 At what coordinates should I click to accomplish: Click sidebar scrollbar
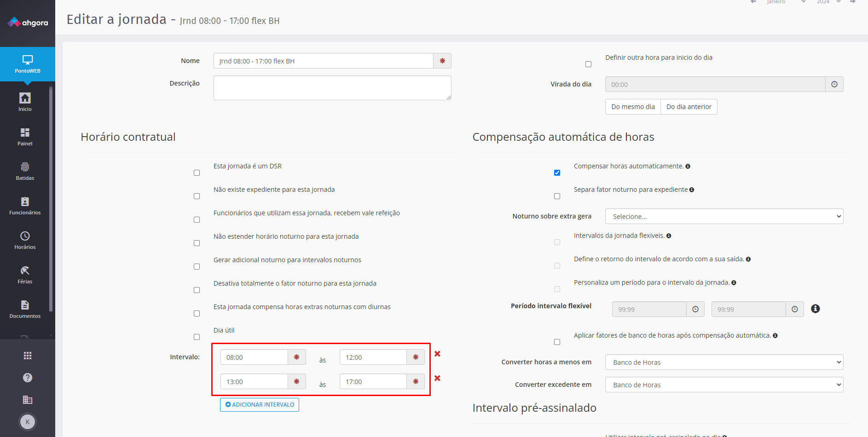click(51, 198)
